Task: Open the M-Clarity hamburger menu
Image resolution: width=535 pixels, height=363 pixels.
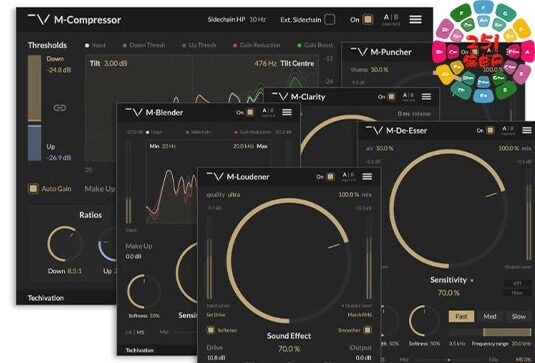Action: (426, 97)
